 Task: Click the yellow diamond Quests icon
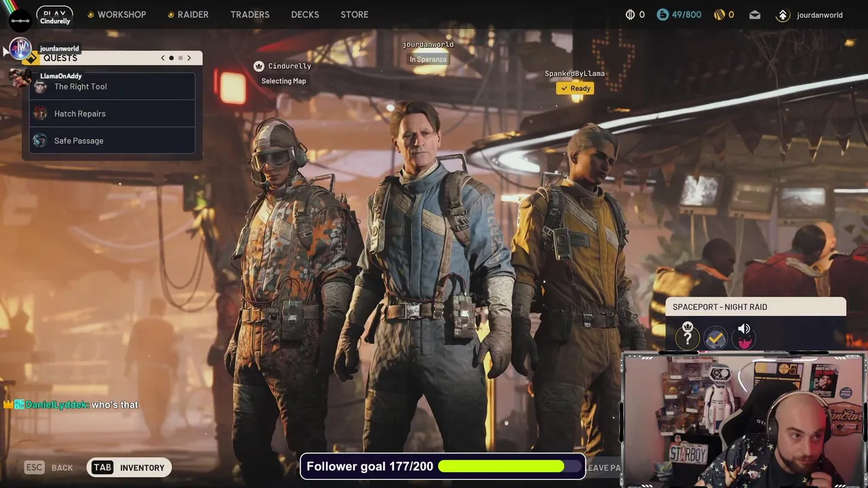[x=31, y=58]
